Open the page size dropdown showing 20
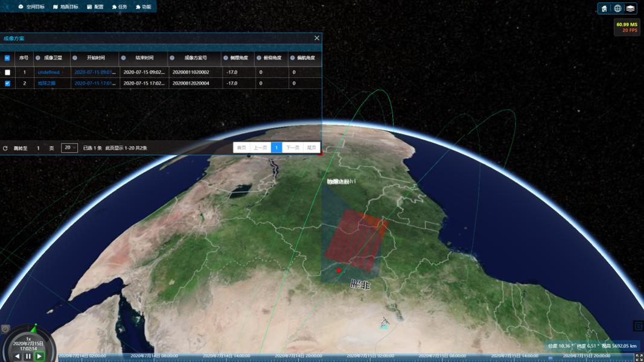 (x=69, y=148)
